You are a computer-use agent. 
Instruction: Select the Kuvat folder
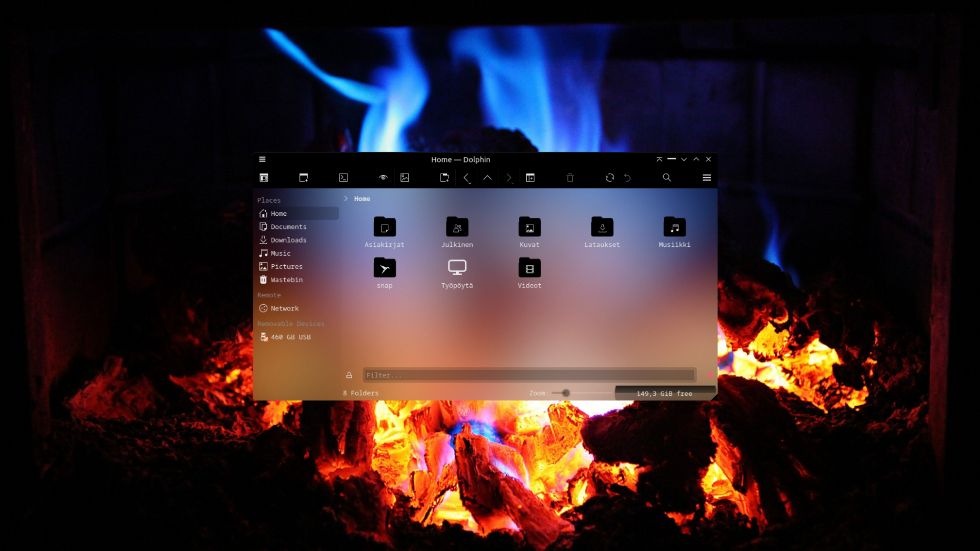coord(529,232)
